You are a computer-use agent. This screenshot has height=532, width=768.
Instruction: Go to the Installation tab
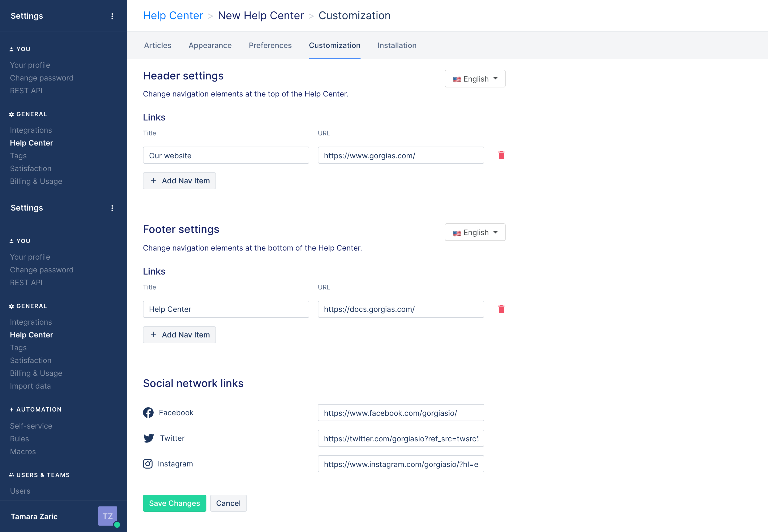click(x=397, y=45)
